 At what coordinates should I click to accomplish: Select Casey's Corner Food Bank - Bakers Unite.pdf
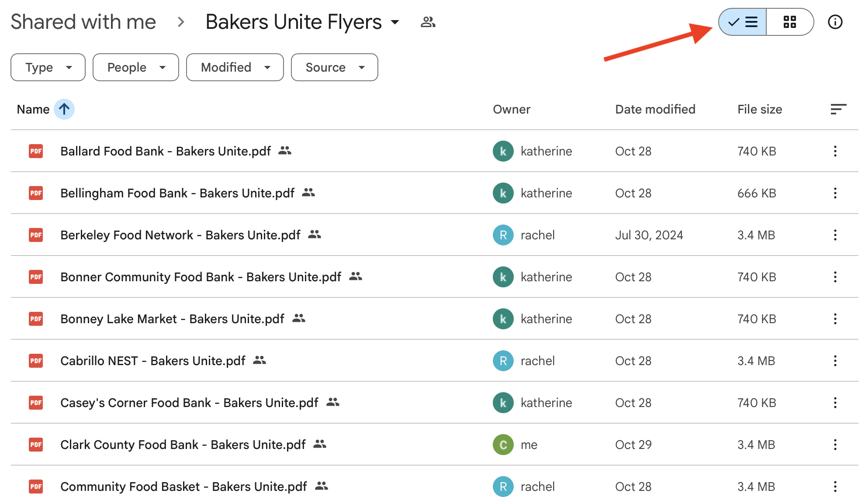(x=189, y=403)
